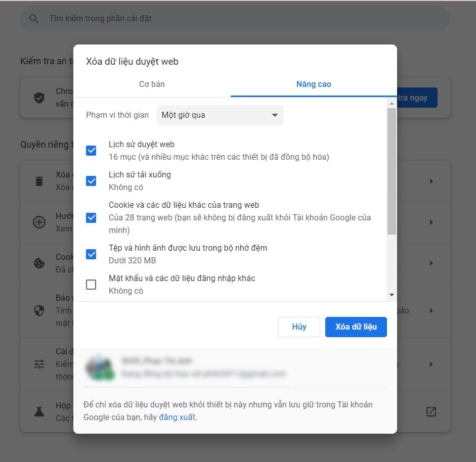This screenshot has width=476, height=462.
Task: Focus the Tìm kiếm trong phần cài đặt field
Action: 235,19
